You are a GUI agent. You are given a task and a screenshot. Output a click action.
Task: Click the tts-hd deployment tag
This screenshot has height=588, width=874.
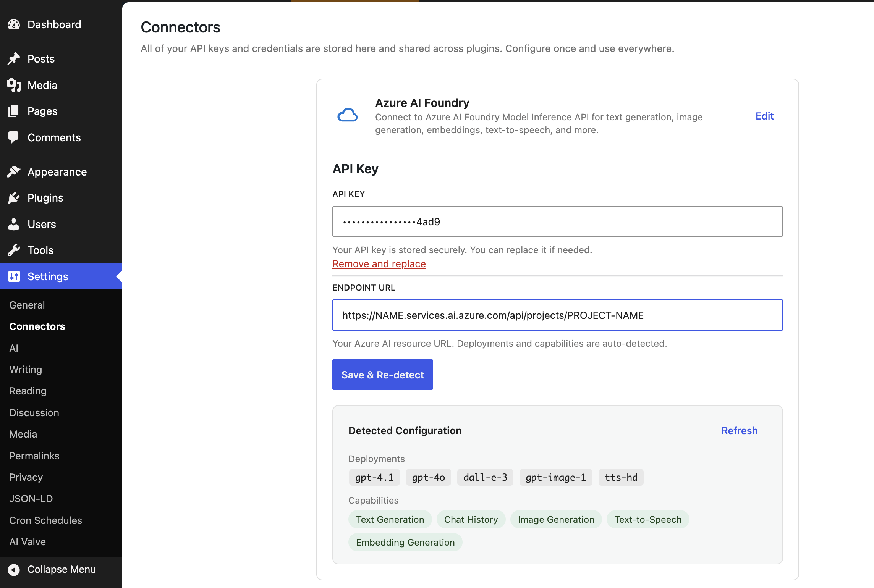[621, 477]
